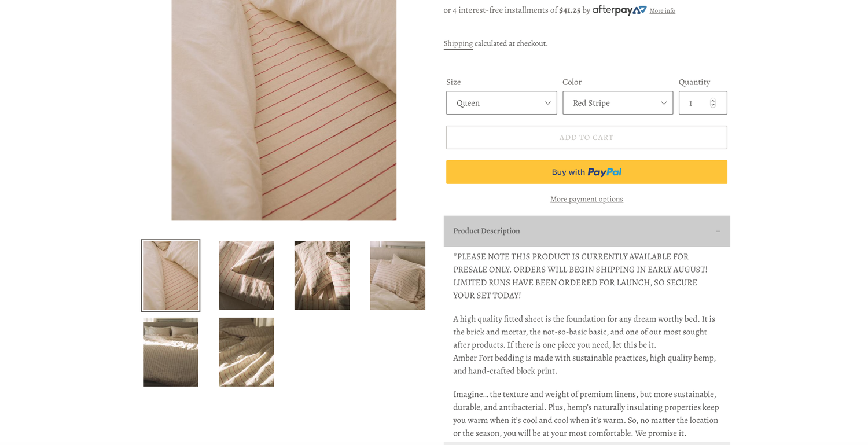Click the main product image
The height and width of the screenshot is (445, 868).
284,110
